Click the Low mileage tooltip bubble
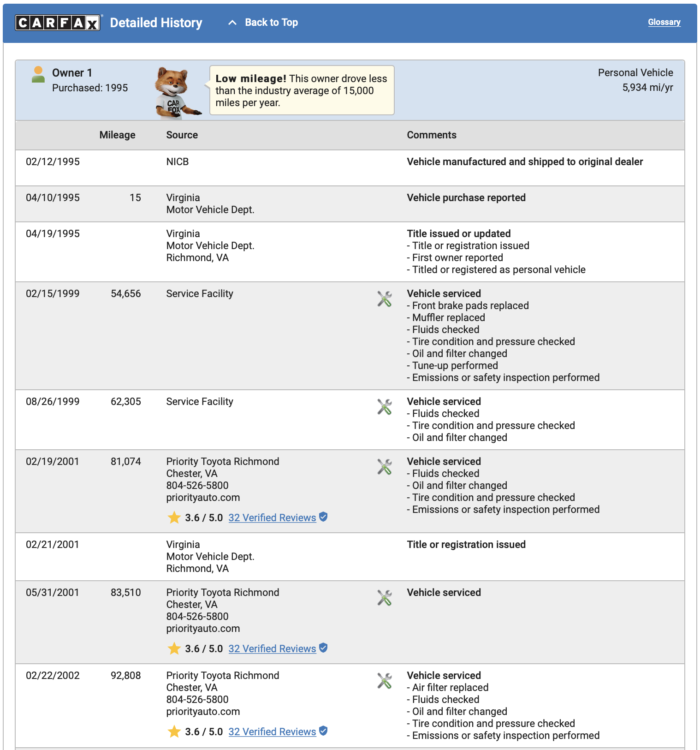This screenshot has width=700, height=750. click(302, 90)
